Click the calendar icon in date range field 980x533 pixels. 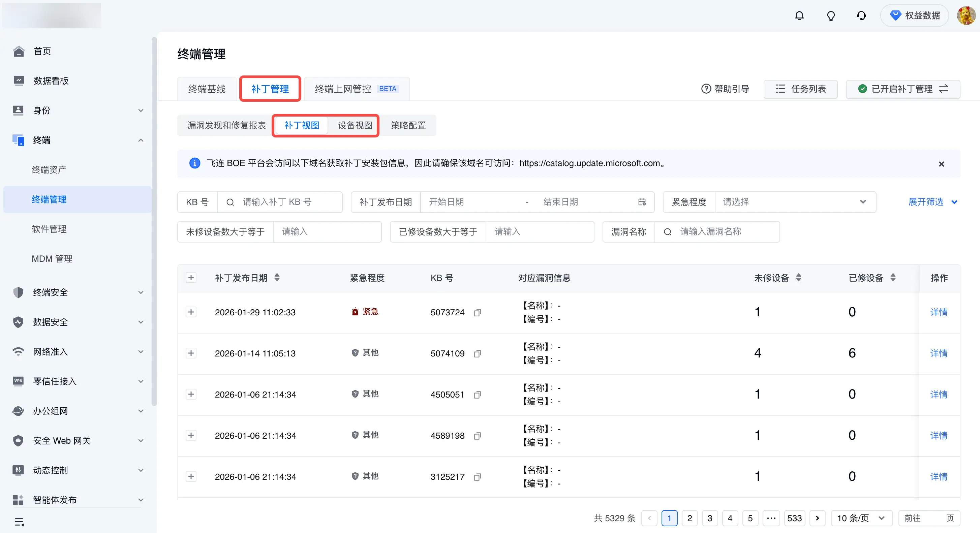pyautogui.click(x=642, y=202)
